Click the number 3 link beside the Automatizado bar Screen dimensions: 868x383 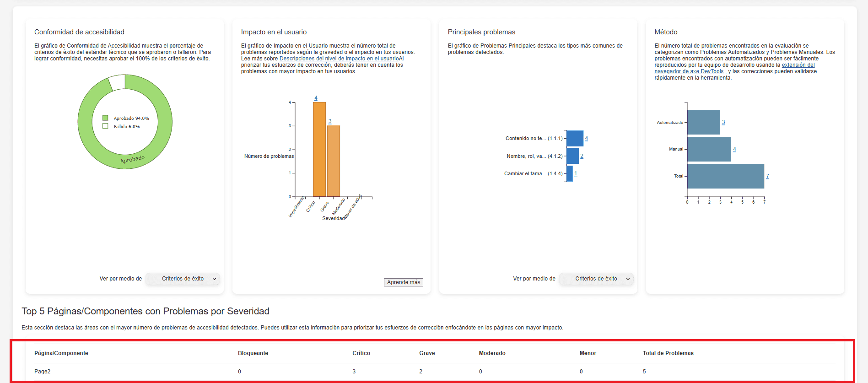(723, 123)
